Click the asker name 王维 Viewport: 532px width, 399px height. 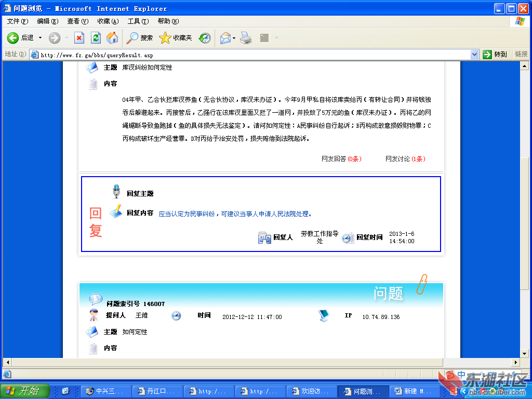(x=141, y=315)
